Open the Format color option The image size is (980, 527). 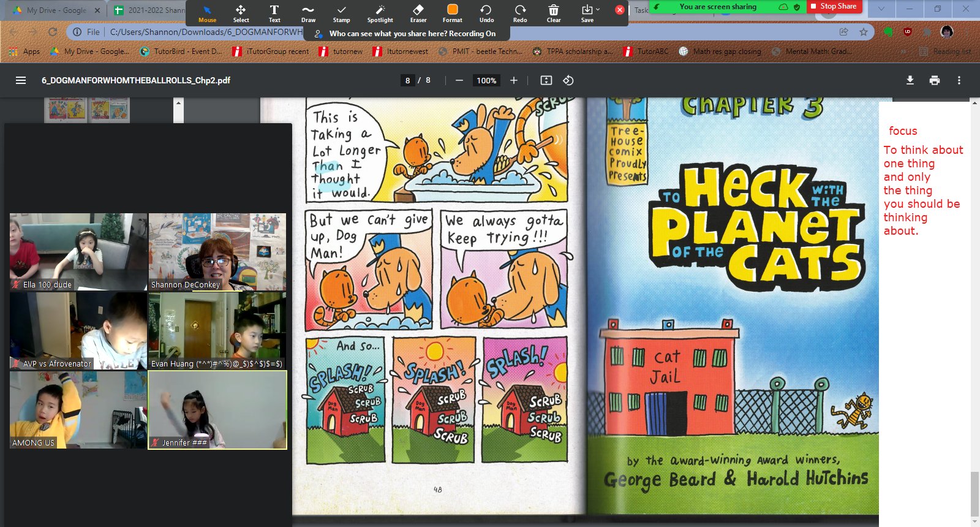(453, 13)
